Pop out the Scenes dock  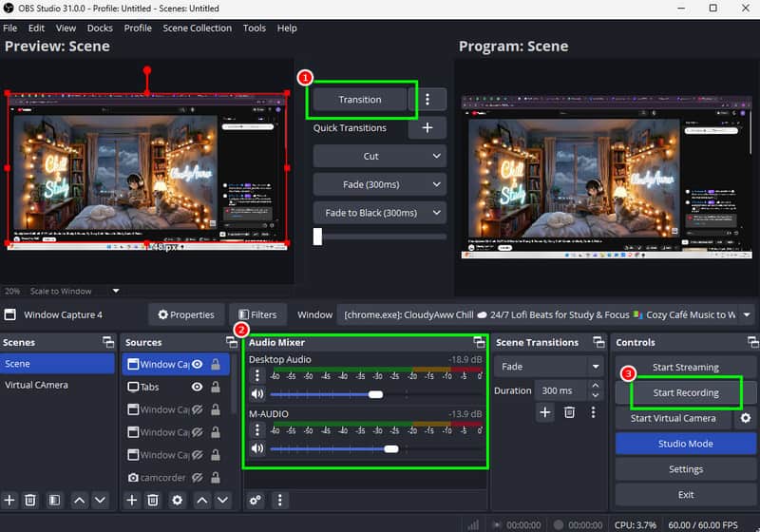click(x=108, y=343)
